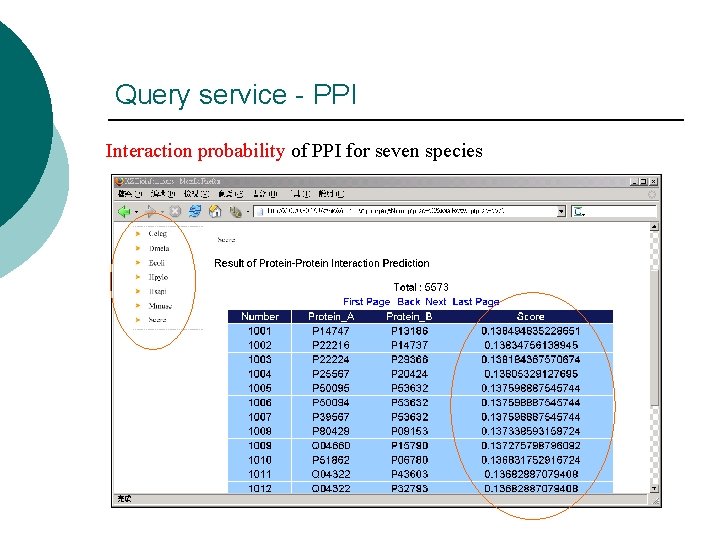Expand the address bar URL dropdown
The width and height of the screenshot is (720, 540).
tap(561, 212)
